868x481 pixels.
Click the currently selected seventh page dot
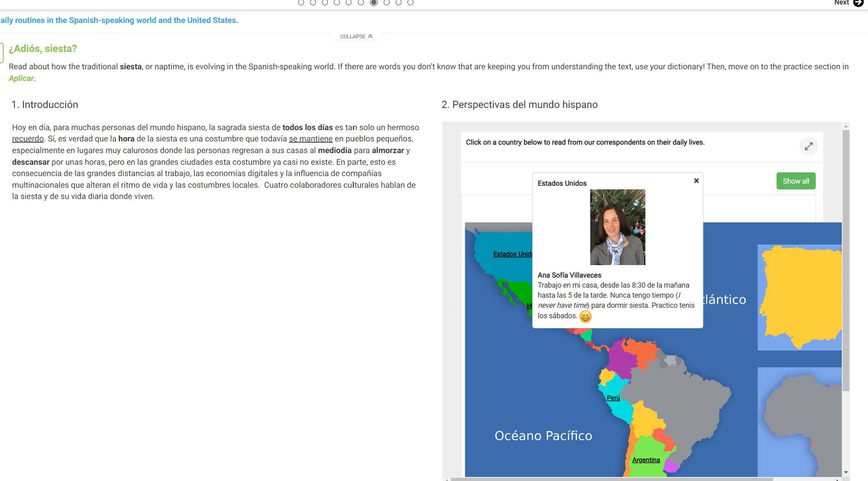(374, 2)
